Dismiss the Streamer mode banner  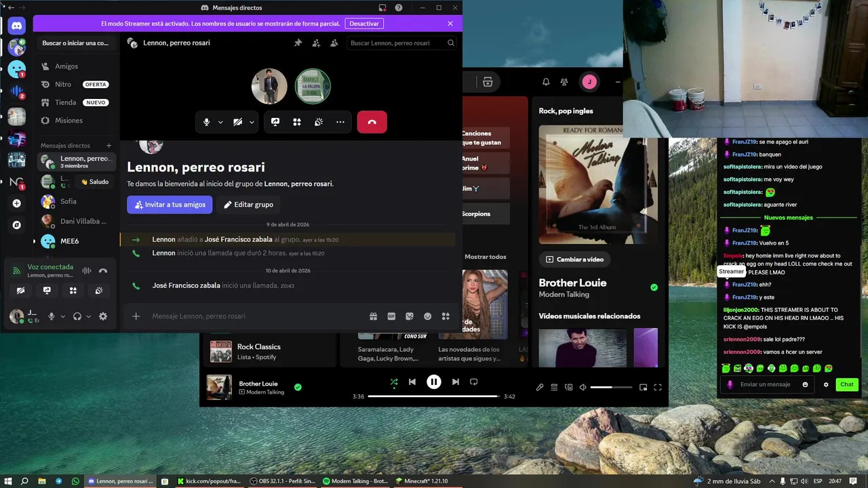click(450, 24)
